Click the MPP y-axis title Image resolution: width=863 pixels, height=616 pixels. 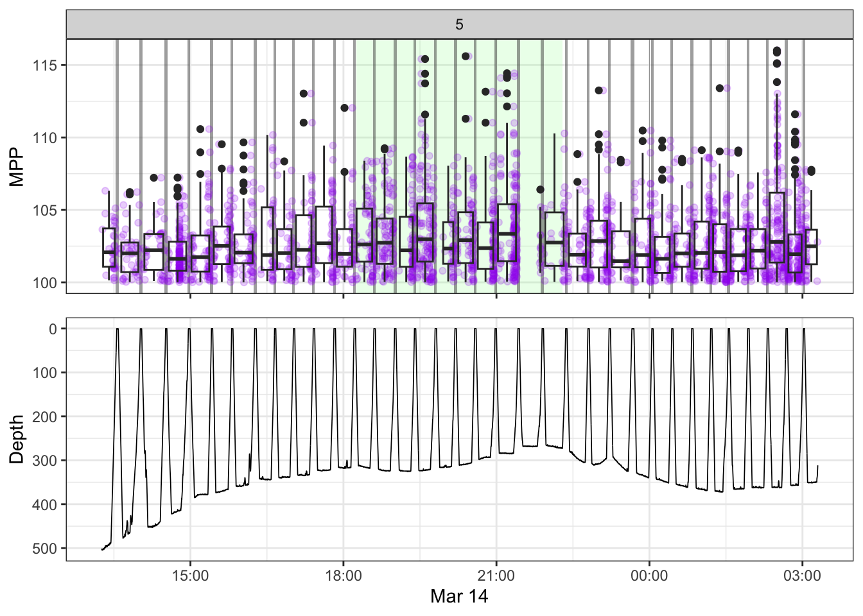pos(17,167)
